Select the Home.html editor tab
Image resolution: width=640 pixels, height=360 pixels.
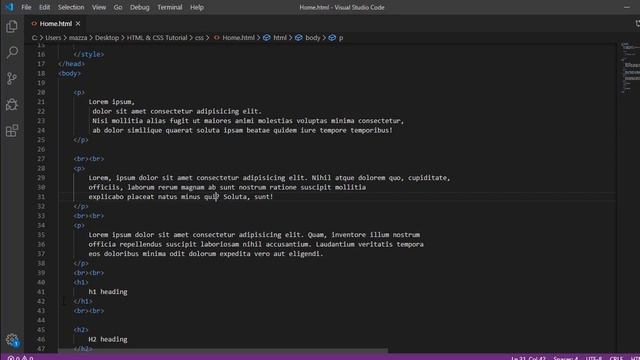click(x=56, y=24)
